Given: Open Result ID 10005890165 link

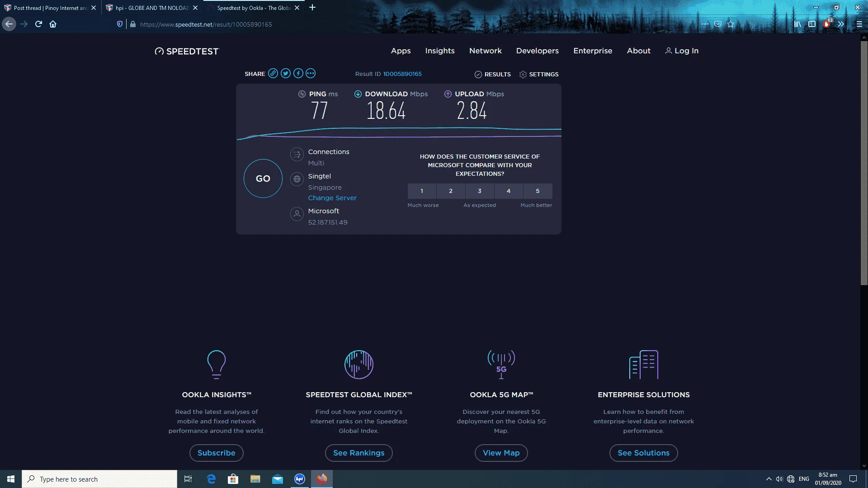Looking at the screenshot, I should [402, 74].
